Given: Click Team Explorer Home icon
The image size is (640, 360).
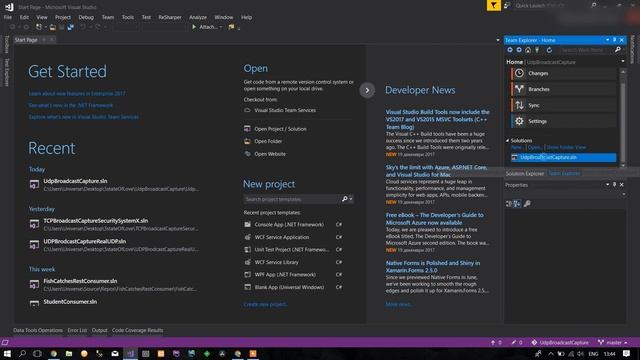Looking at the screenshot, I should pos(528,50).
